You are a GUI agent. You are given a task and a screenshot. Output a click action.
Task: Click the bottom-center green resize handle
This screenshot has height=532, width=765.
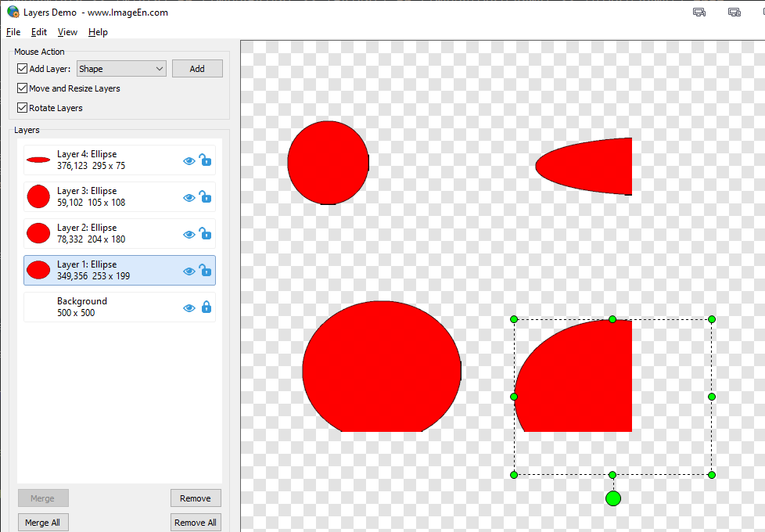[612, 475]
